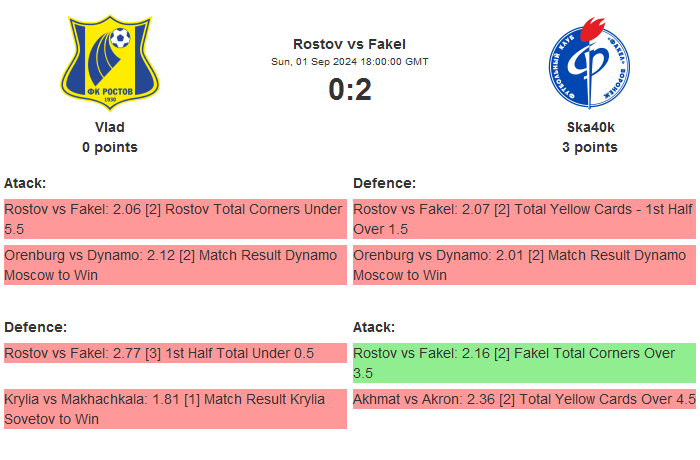Image resolution: width=700 pixels, height=460 pixels.
Task: Select 1st Half Total Under 0.5 bet
Action: (x=175, y=353)
